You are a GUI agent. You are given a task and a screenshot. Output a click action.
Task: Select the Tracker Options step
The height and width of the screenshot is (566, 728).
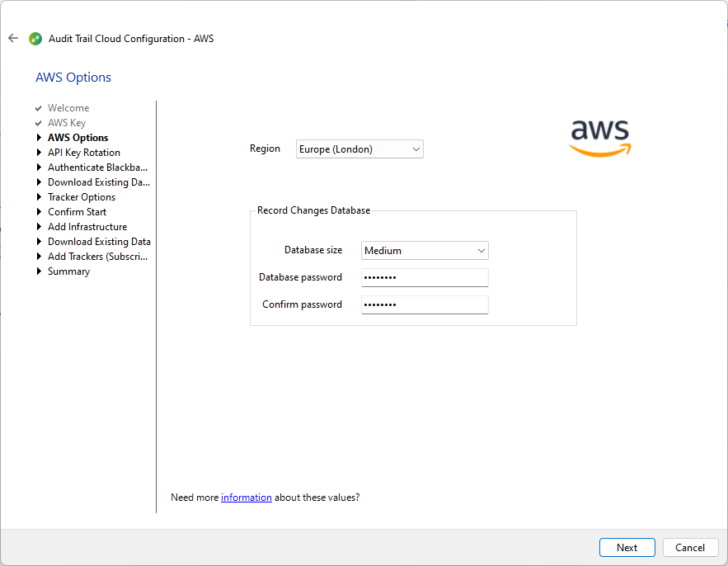pos(82,197)
